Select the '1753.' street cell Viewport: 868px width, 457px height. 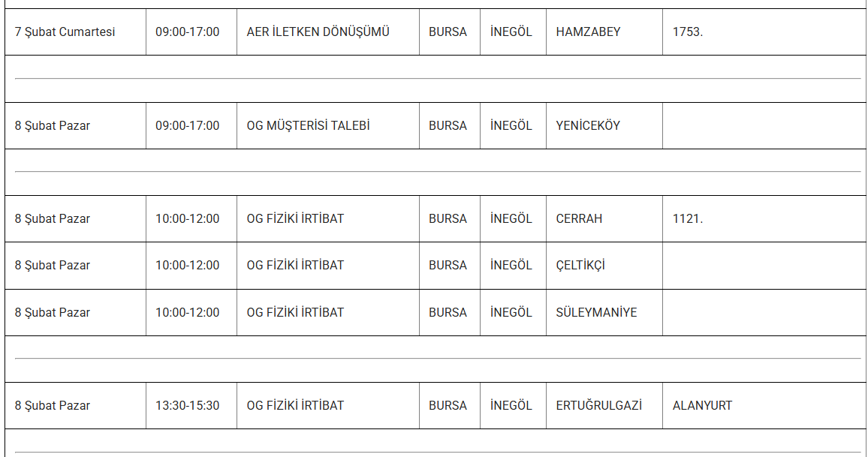pos(688,32)
